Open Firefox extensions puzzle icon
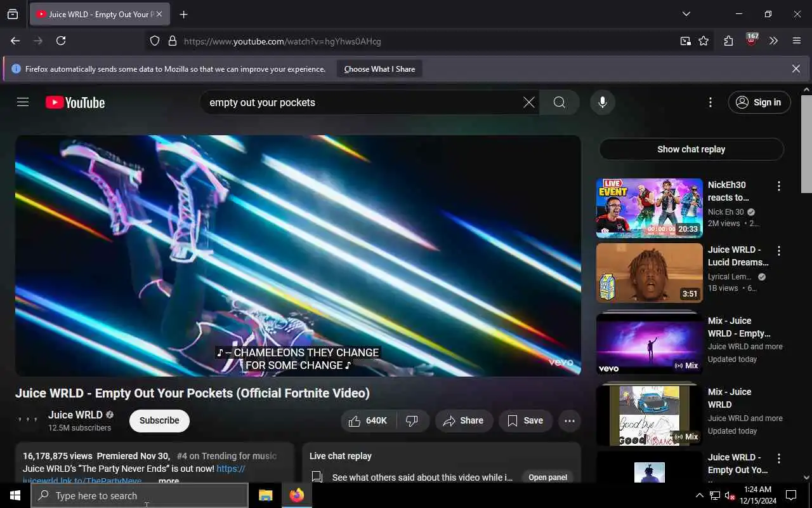 (x=728, y=41)
